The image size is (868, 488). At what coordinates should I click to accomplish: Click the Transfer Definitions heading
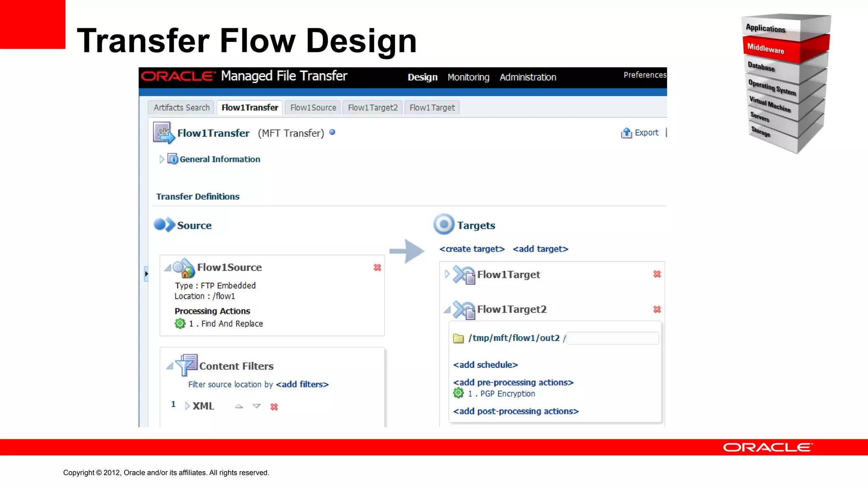tap(198, 197)
